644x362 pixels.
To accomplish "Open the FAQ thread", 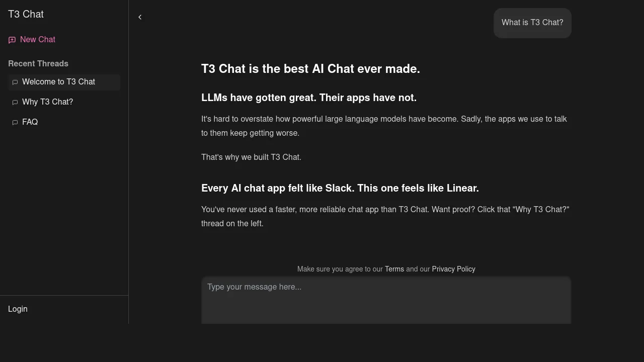I will click(x=64, y=122).
